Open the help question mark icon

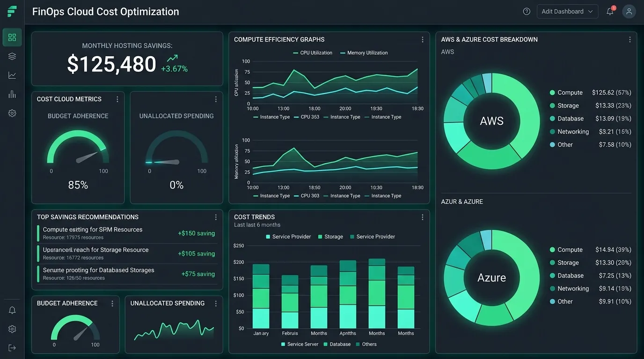[x=527, y=11]
